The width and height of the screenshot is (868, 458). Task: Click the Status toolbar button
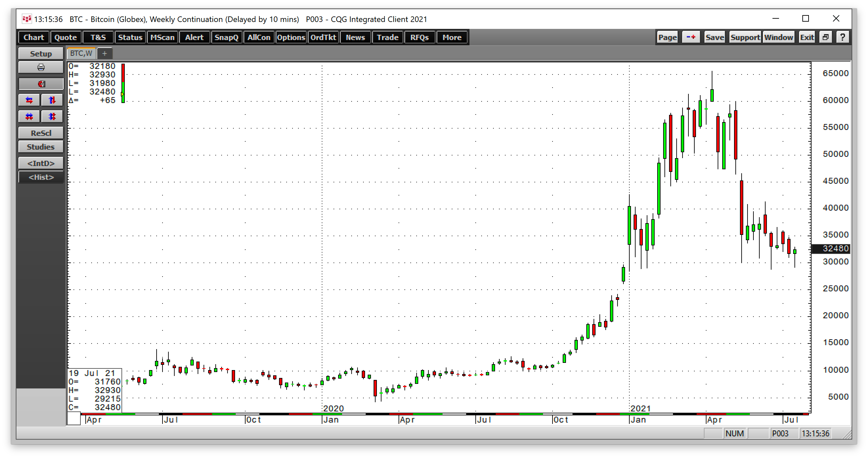(x=130, y=37)
